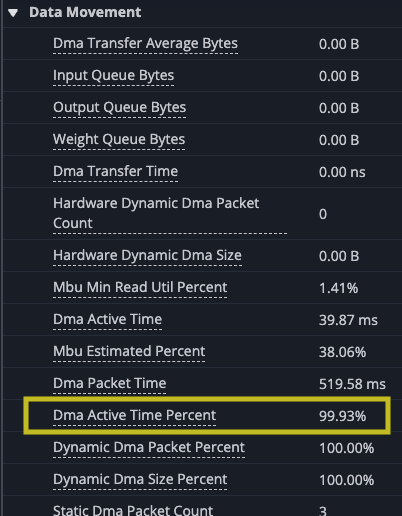The image size is (402, 516).
Task: Click the Dma Active Time label
Action: click(x=107, y=319)
